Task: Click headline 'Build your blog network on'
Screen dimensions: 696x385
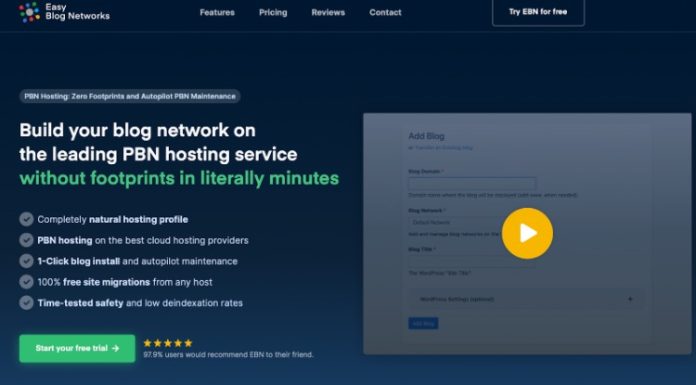Action: click(x=138, y=131)
